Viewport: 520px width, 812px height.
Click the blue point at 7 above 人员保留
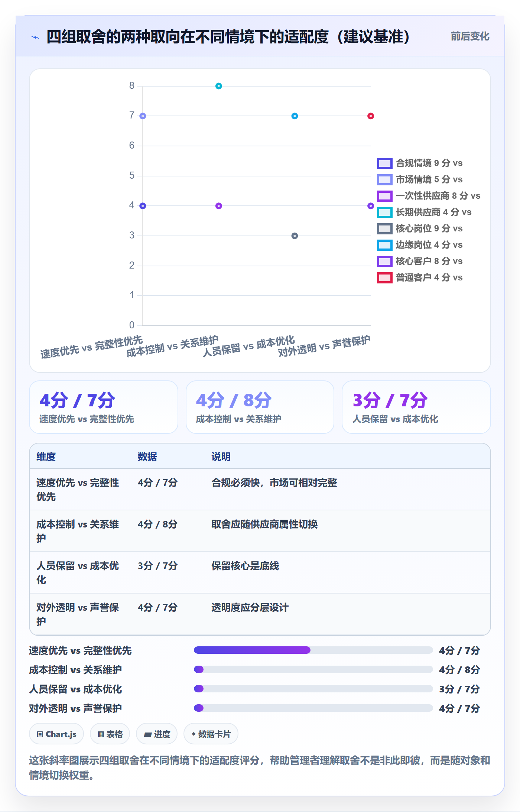295,116
